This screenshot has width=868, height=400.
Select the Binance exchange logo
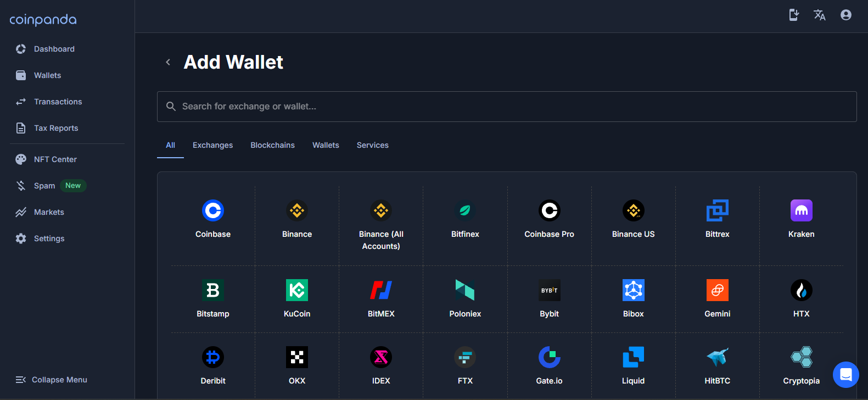(x=297, y=210)
